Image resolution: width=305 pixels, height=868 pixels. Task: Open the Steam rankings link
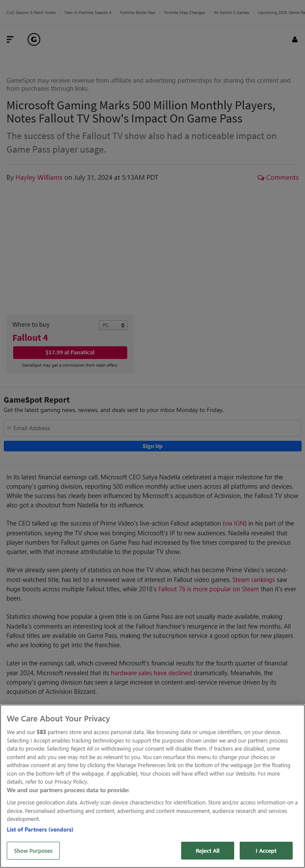[x=254, y=579]
